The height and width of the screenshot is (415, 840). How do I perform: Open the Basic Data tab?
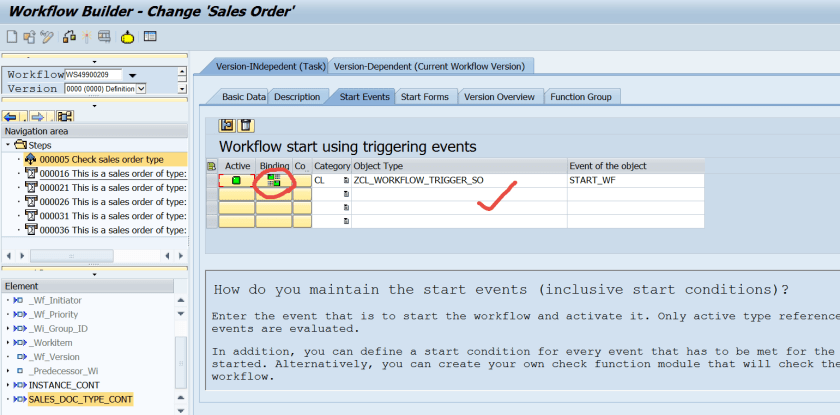pyautogui.click(x=244, y=97)
